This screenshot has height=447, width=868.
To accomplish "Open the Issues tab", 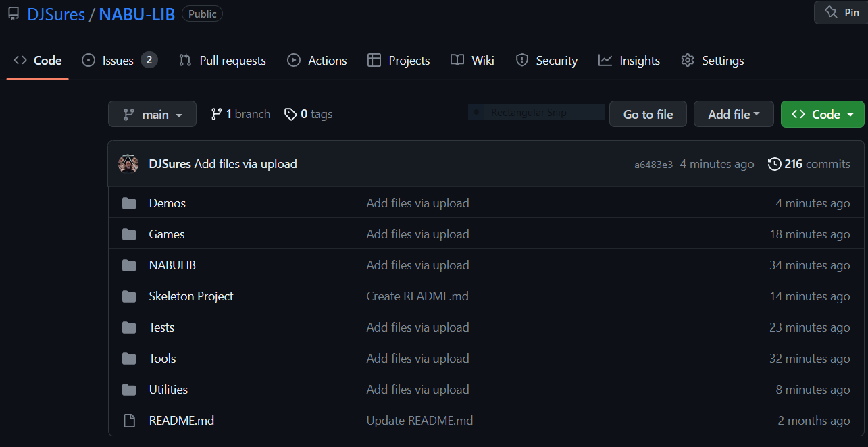I will pyautogui.click(x=119, y=61).
